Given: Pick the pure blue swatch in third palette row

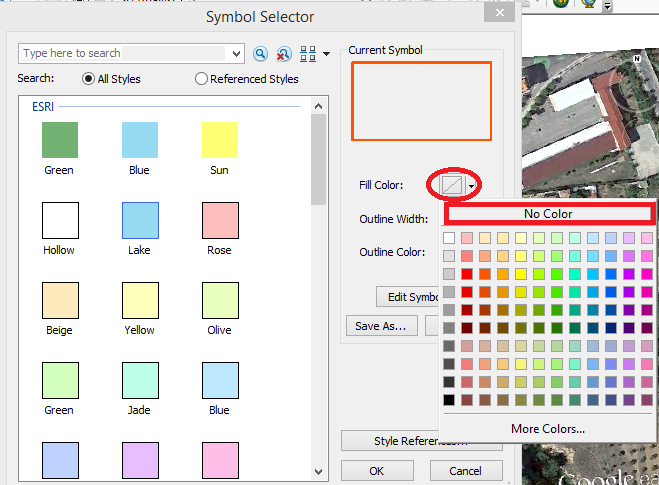Looking at the screenshot, I should tap(611, 274).
